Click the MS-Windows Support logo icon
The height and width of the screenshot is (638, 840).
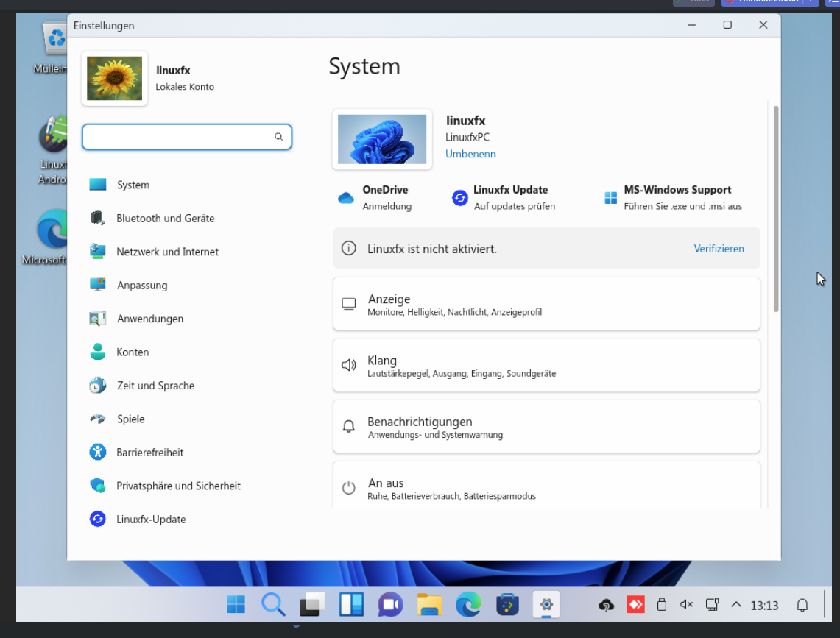tap(611, 198)
